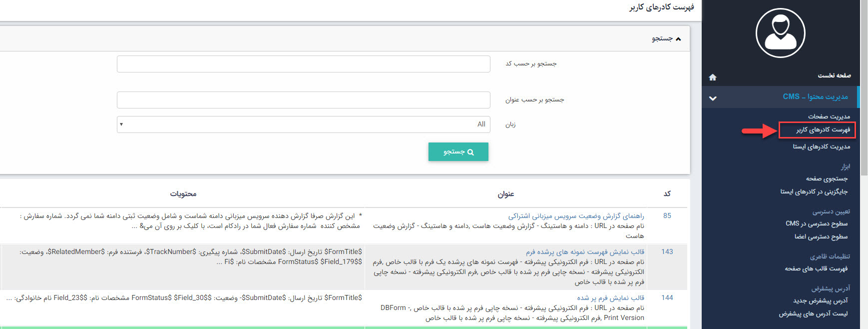868x329 pixels.
Task: Open سطوح دسترسی در CMS sidebar link
Action: [x=816, y=223]
